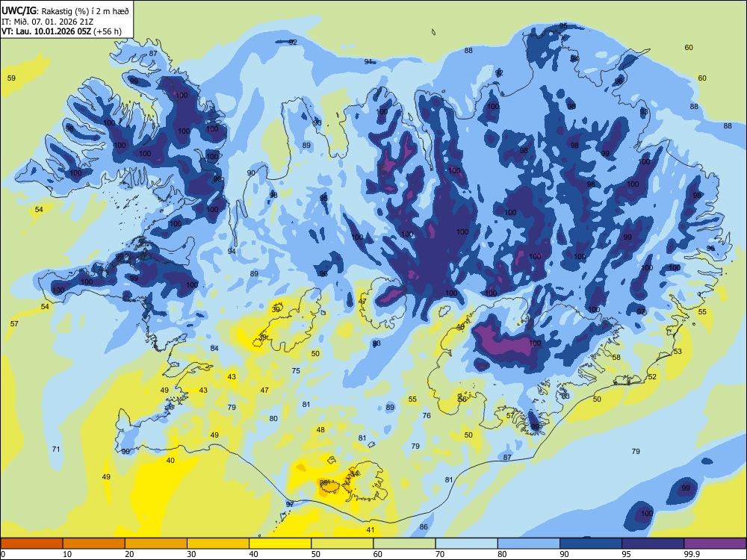Viewport: 747px width, 560px height.
Task: Click the value '41' off the south coast
Action: click(371, 529)
